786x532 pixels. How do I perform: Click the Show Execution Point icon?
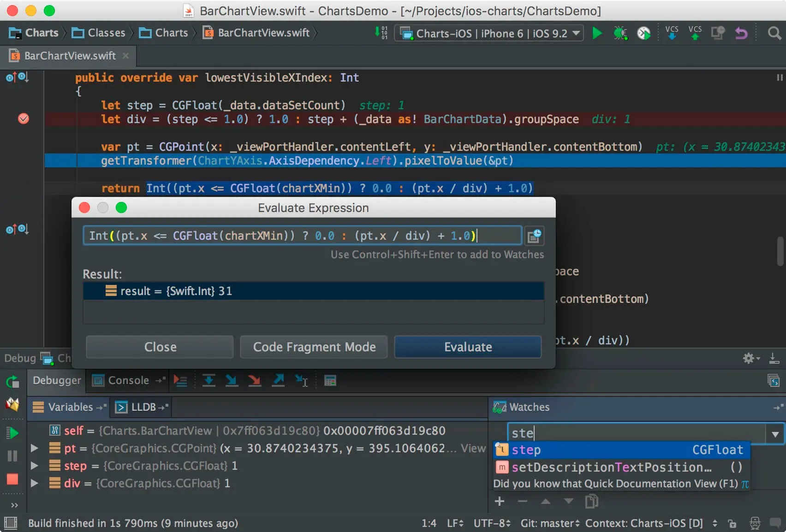180,381
